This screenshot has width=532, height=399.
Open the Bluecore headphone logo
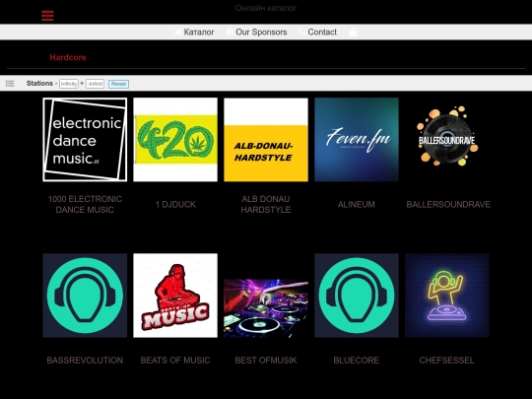click(x=357, y=296)
